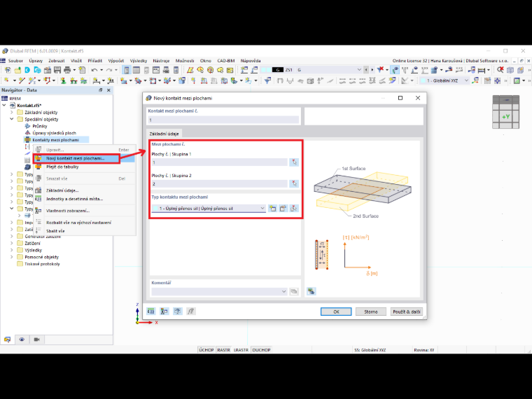The width and height of the screenshot is (532, 399).
Task: Click the second dialog footer icon
Action: 164,311
